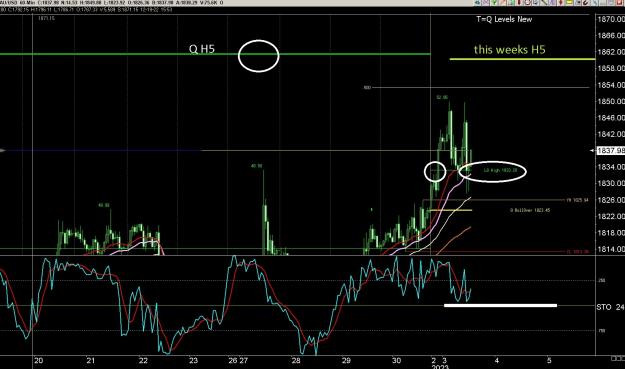625x369 pixels.
Task: Click the 1834.00 price axis label
Action: pos(611,167)
